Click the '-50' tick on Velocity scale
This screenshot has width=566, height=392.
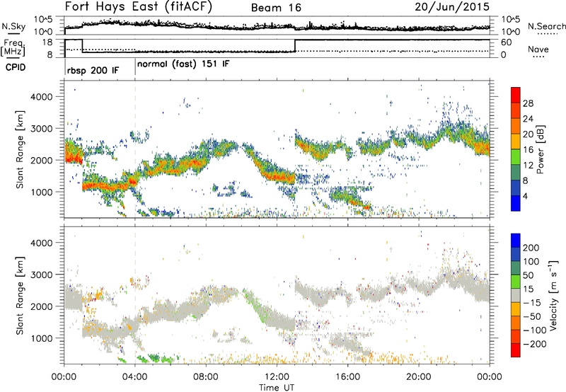click(532, 316)
